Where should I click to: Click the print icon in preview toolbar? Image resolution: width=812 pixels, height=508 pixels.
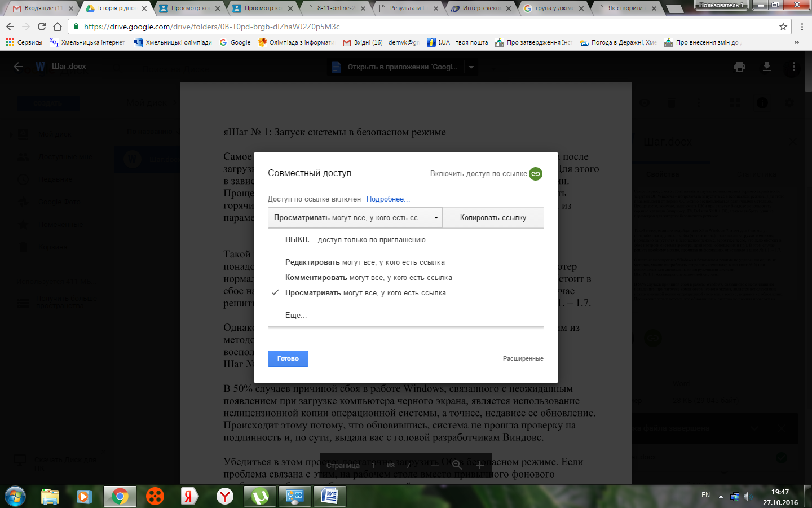click(740, 67)
